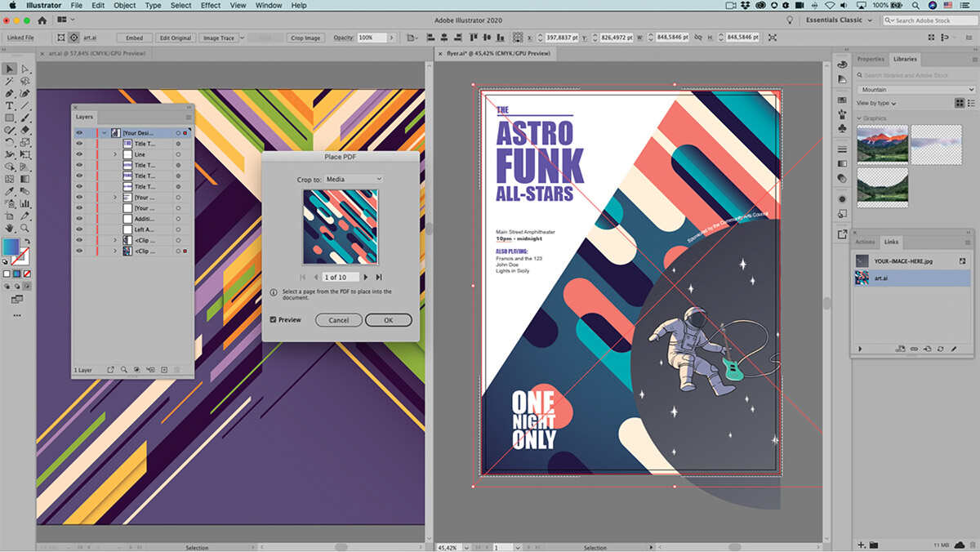Open the Crop to dropdown

point(354,179)
